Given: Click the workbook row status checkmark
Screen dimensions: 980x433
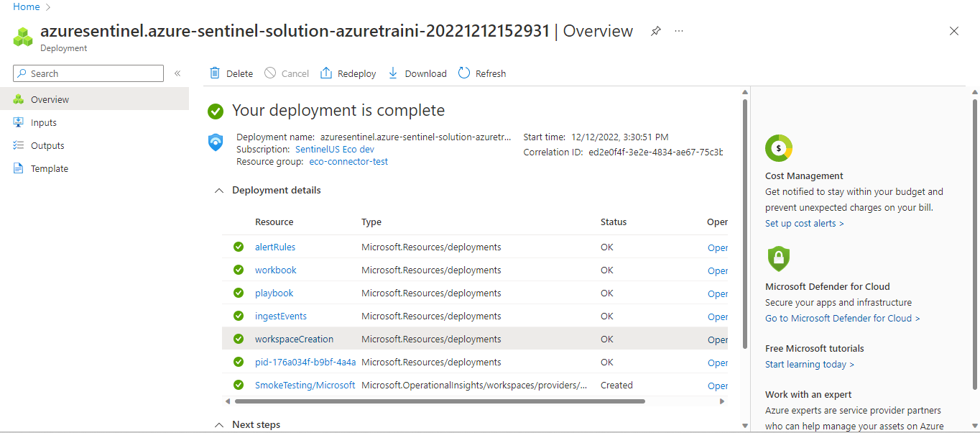Looking at the screenshot, I should point(239,270).
